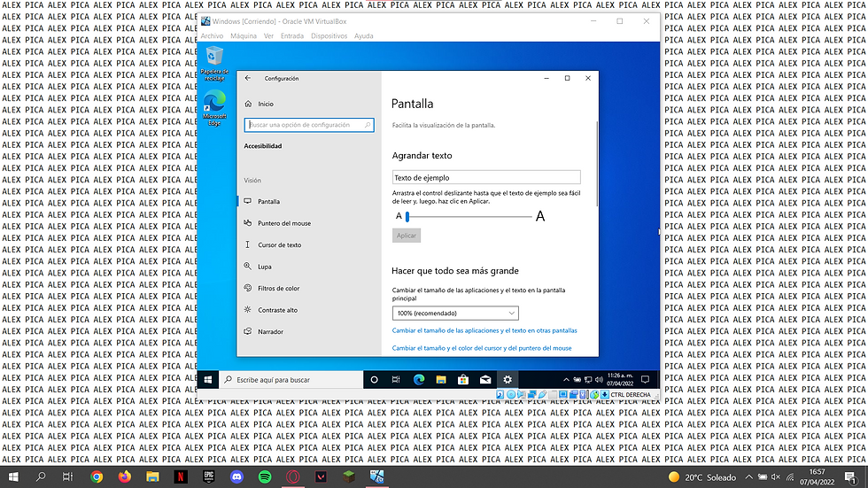Open VirtualBox Entrada menu
Image resolution: width=868 pixels, height=488 pixels.
tap(291, 36)
